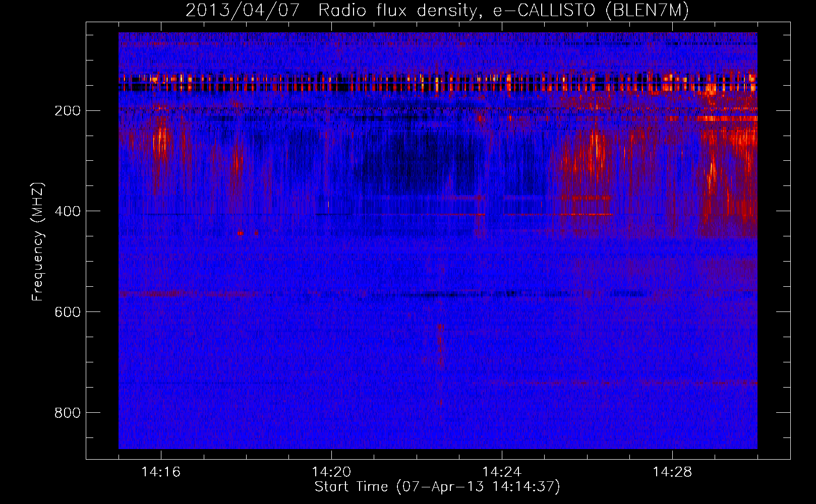
Task: Click the 200 frequency tick label
Action: point(68,111)
